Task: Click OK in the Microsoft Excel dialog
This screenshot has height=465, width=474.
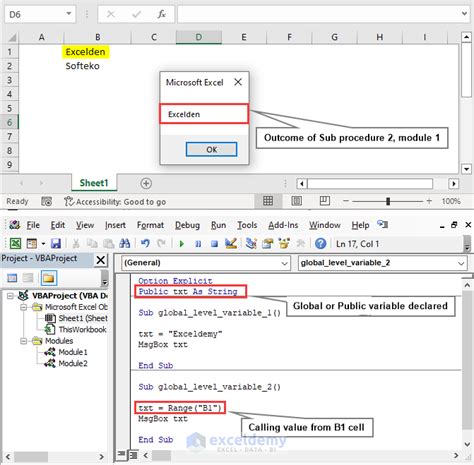Action: (212, 149)
